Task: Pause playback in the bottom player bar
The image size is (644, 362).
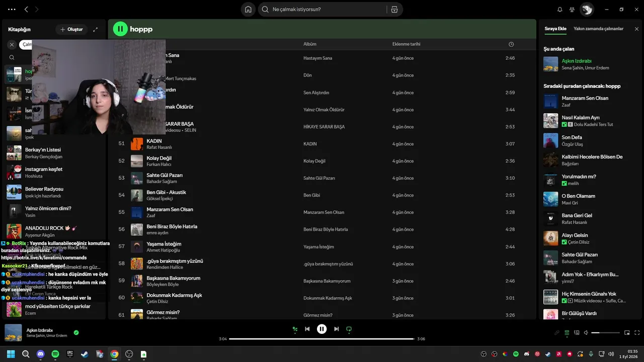Action: (322, 329)
